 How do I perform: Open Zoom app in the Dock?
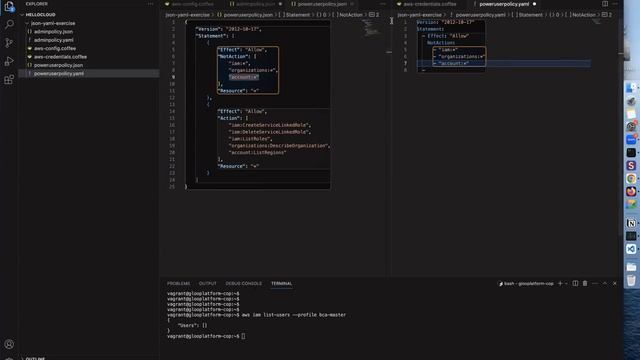point(631,140)
